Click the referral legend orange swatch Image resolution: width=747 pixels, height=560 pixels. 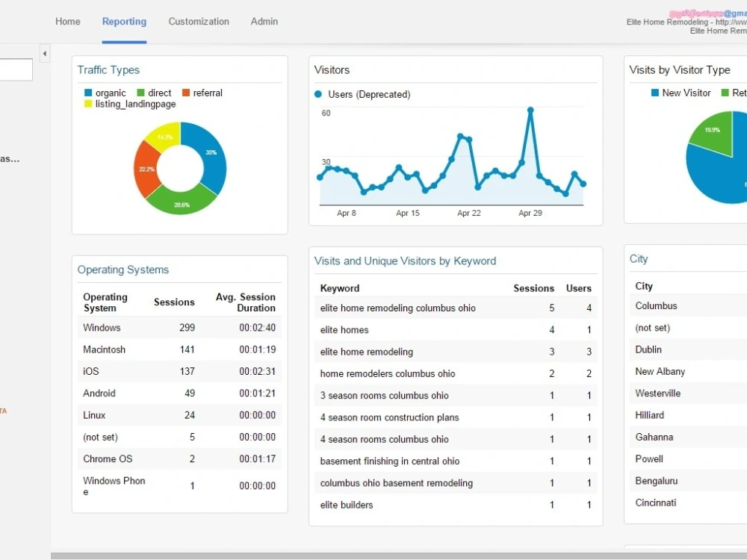coord(186,93)
